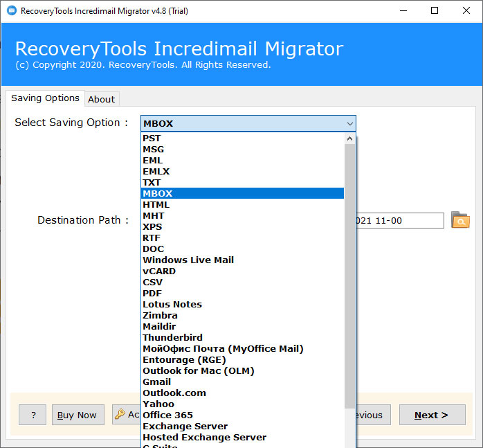Click the scroll-up arrow in list
The height and width of the screenshot is (448, 483).
(349, 138)
